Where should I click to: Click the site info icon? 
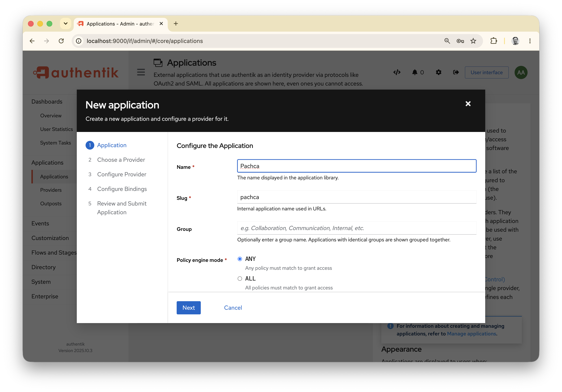pos(79,41)
